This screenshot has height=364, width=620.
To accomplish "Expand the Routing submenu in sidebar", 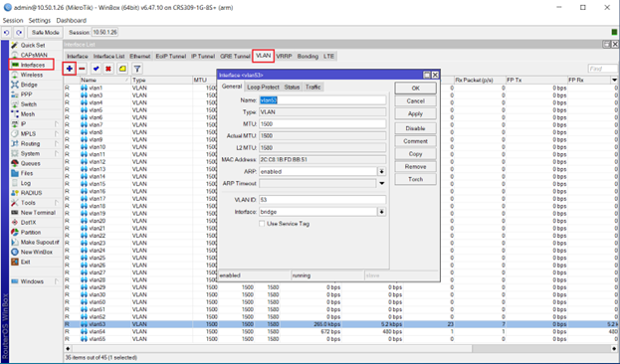I will coord(56,144).
